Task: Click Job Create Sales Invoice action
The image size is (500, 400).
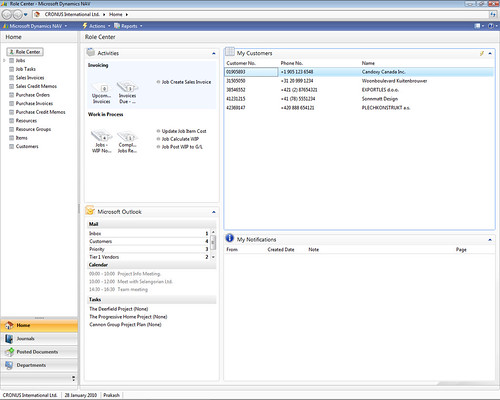Action: coord(186,82)
